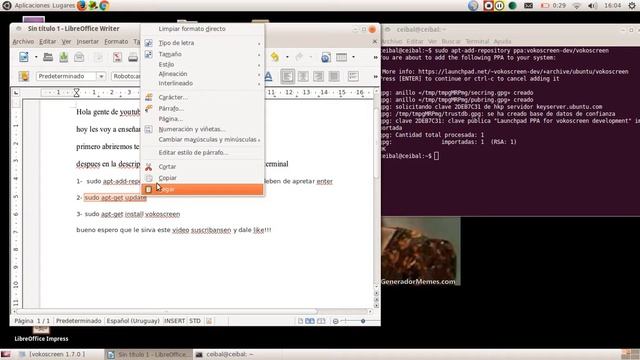Screen dimensions: 640x360
Task: Click the mail envelope tray icon
Action: click(x=528, y=6)
